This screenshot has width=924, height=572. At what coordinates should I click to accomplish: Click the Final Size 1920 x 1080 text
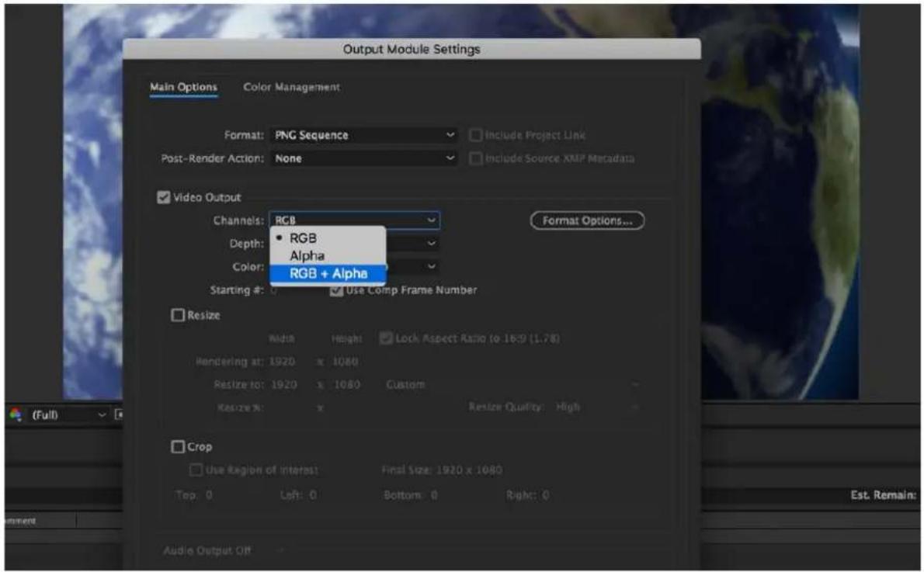pos(442,470)
